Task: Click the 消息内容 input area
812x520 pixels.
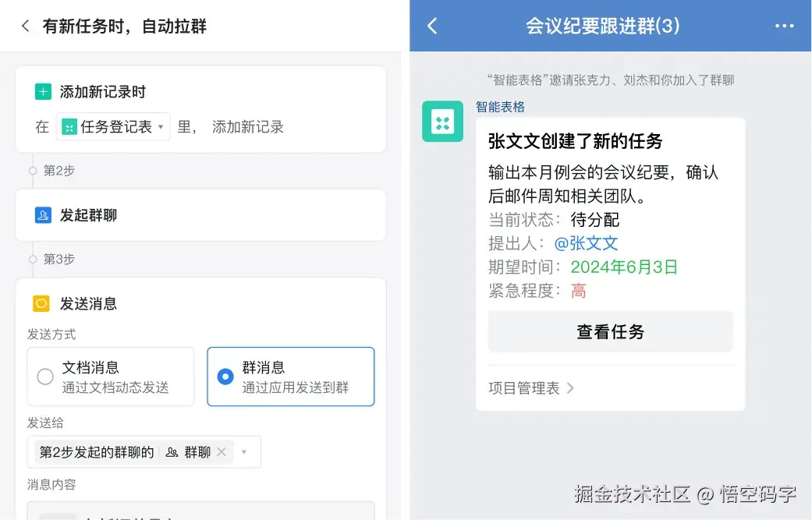Action: pyautogui.click(x=195, y=513)
